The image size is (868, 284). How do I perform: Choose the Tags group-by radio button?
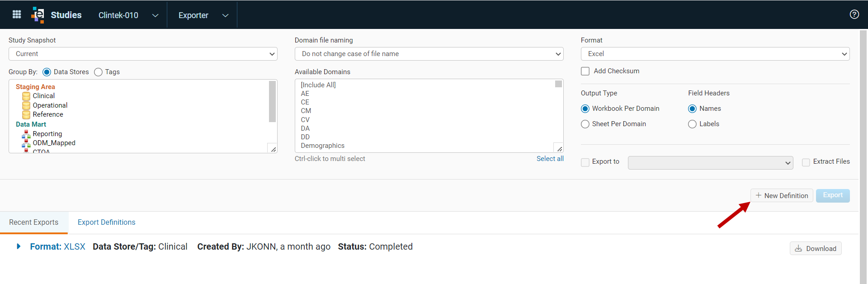tap(98, 72)
